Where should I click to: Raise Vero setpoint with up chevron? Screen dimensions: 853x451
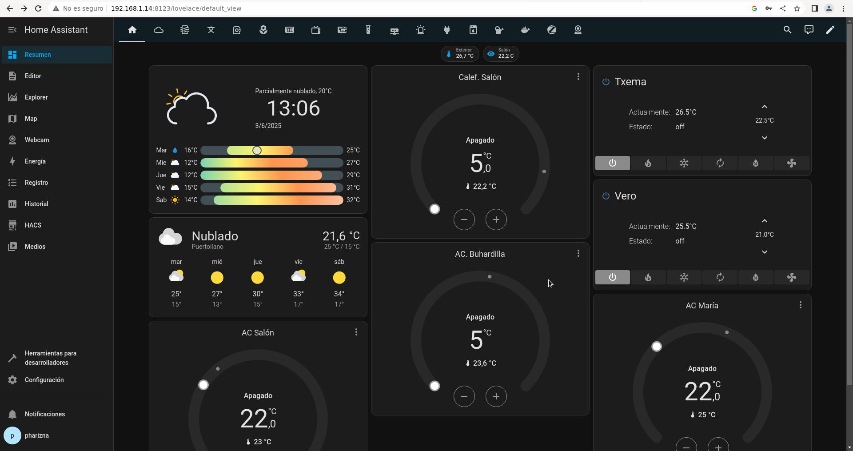click(764, 221)
